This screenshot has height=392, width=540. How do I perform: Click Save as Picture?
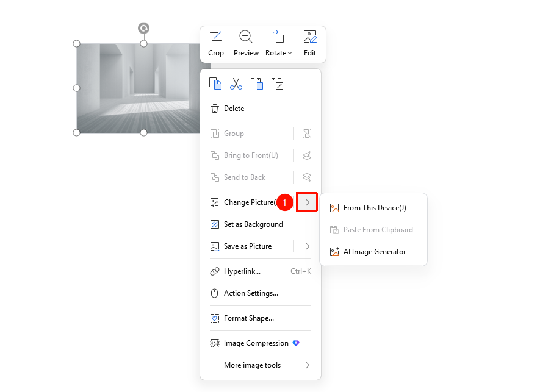(x=251, y=246)
